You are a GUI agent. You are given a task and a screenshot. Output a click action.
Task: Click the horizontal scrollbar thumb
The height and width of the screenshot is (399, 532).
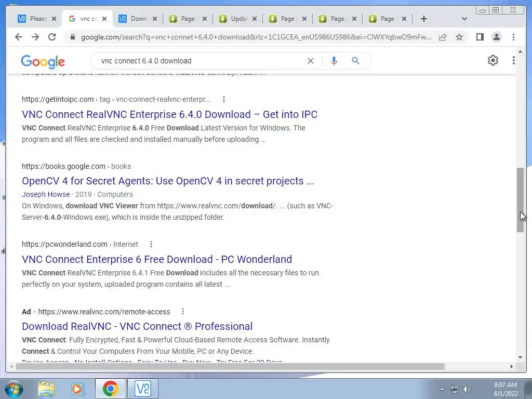coord(230,366)
